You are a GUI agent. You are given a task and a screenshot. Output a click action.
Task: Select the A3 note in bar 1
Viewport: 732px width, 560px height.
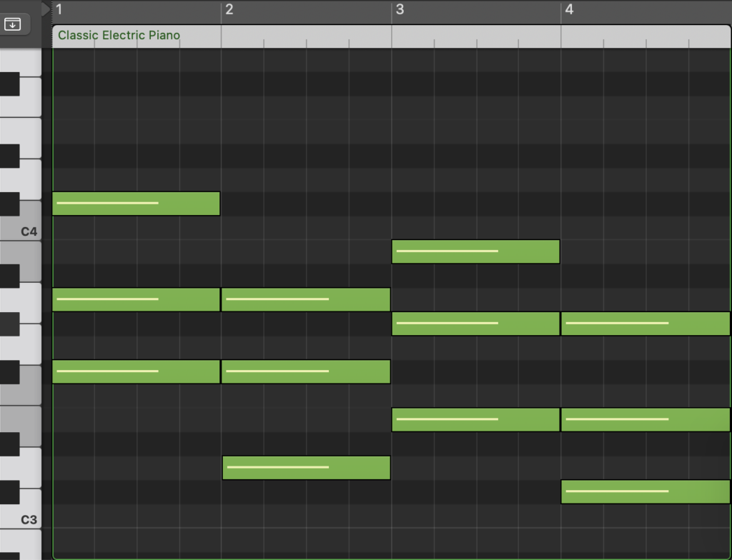[x=136, y=299]
